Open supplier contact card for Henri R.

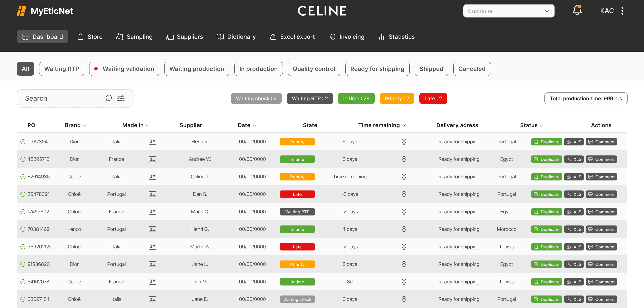(152, 142)
